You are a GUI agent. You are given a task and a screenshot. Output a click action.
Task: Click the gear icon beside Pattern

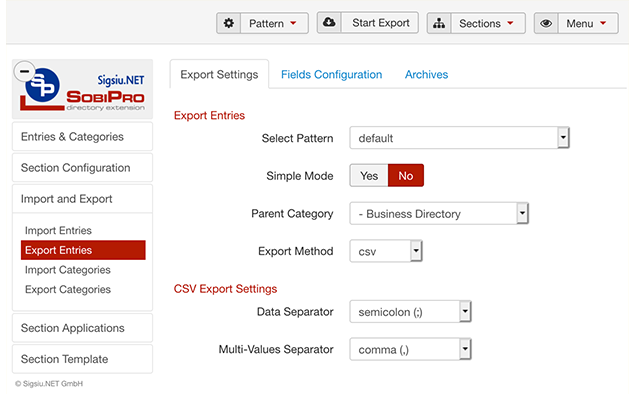[x=229, y=23]
